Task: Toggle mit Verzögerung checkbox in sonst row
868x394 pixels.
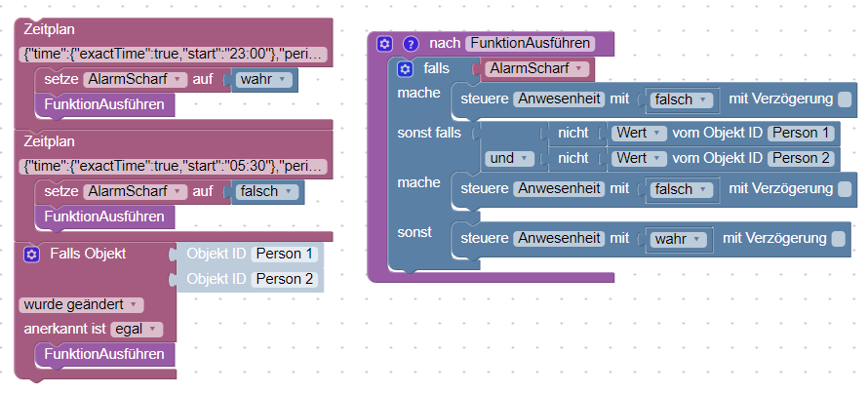Action: (839, 239)
